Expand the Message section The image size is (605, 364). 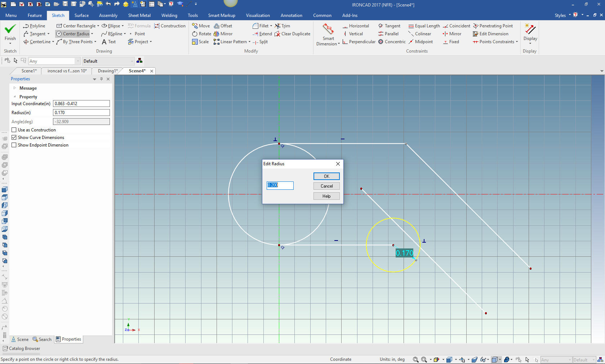click(15, 88)
